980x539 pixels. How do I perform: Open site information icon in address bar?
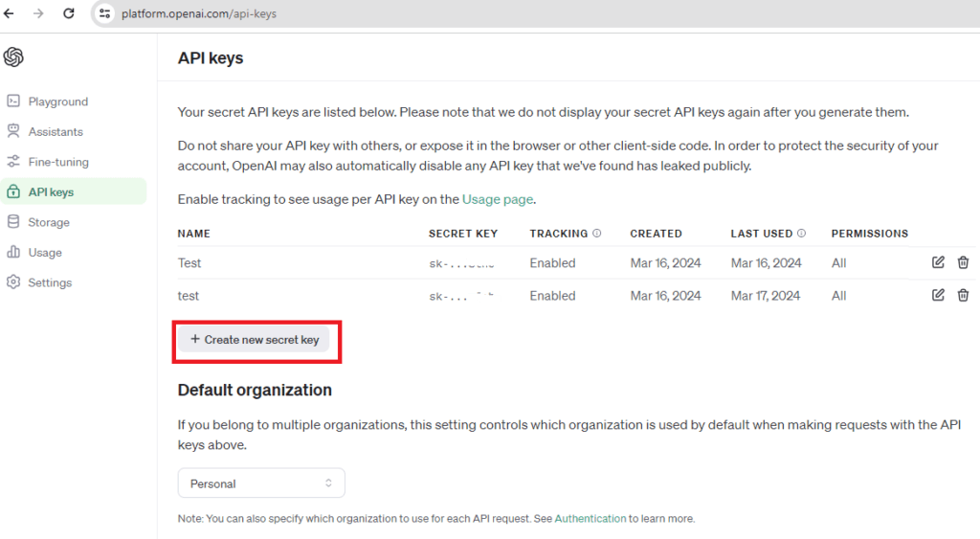(x=104, y=13)
